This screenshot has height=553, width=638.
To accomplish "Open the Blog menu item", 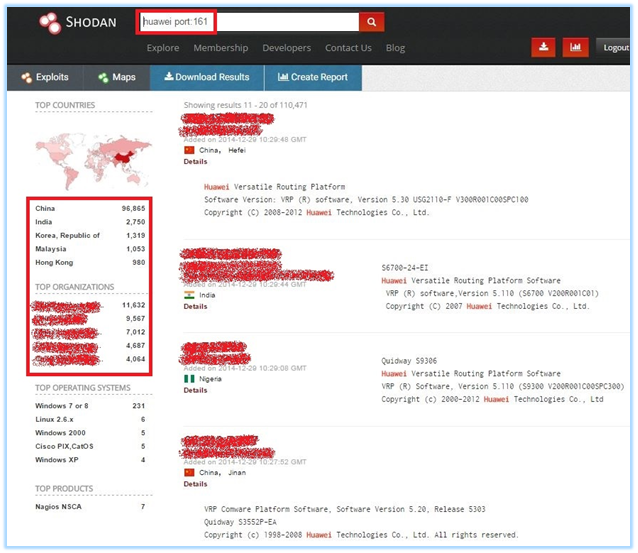I will 395,48.
